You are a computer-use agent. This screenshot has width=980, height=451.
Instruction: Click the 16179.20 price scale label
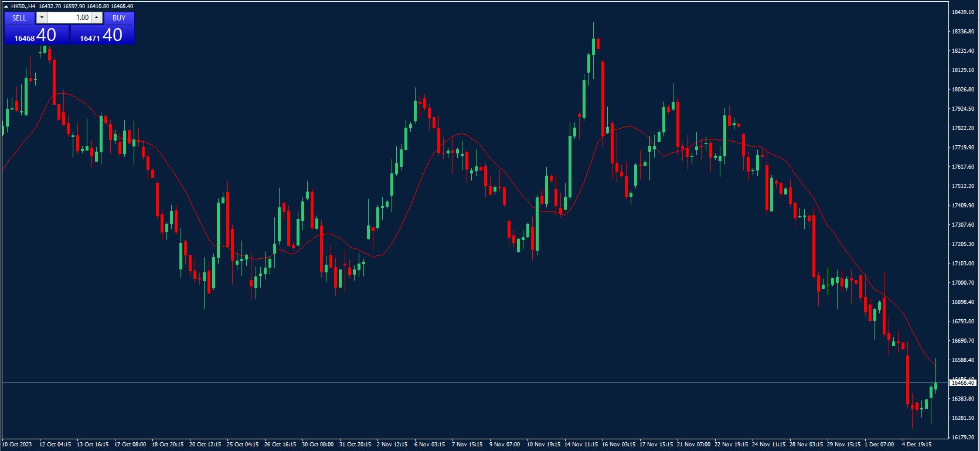coord(963,437)
